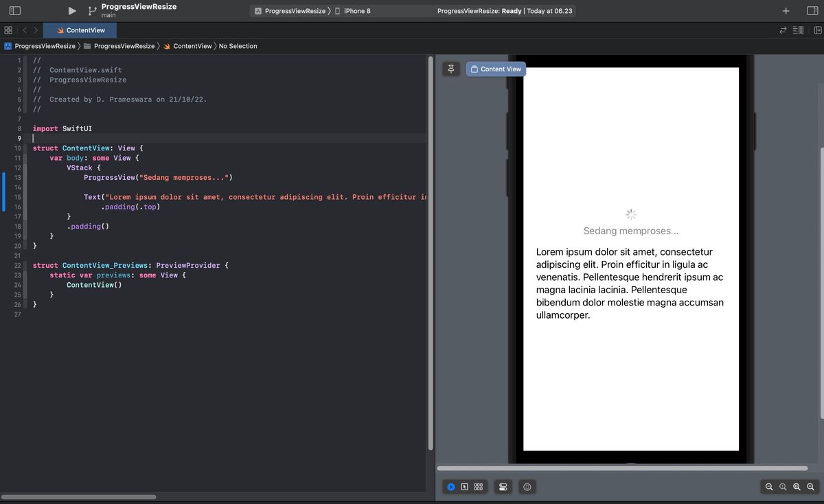The image size is (824, 504).
Task: Click the Content View preview button
Action: tap(496, 69)
